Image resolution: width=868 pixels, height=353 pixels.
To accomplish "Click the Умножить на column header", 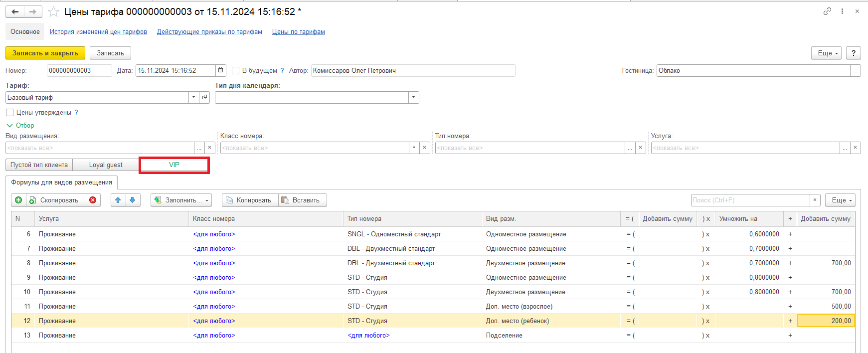I will click(749, 218).
